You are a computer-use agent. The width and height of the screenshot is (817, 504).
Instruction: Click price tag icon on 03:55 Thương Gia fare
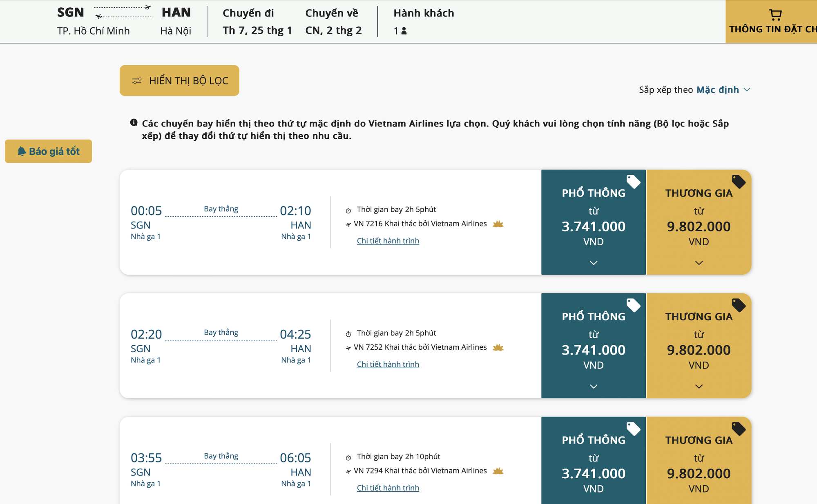(739, 429)
